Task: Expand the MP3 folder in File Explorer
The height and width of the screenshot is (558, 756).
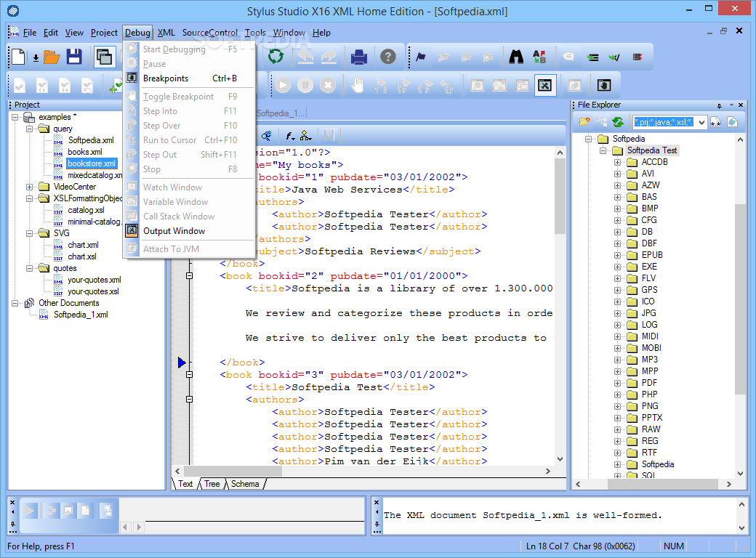Action: coord(617,360)
